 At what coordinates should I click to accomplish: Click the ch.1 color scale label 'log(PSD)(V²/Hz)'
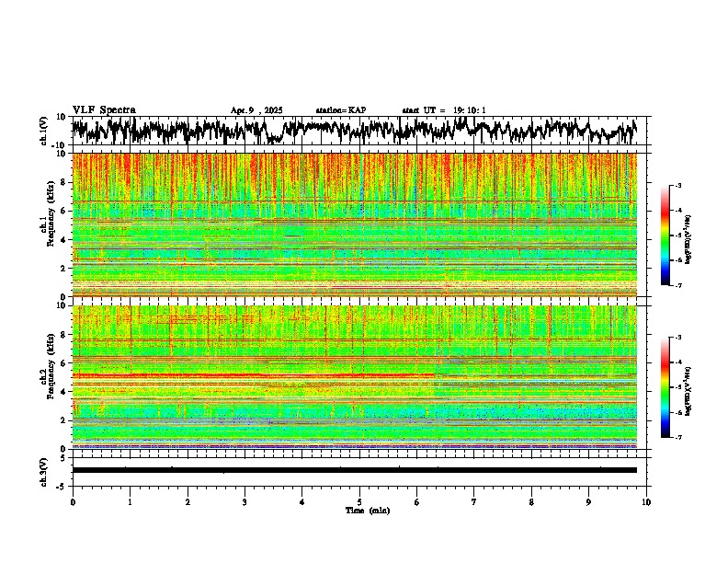pos(688,240)
